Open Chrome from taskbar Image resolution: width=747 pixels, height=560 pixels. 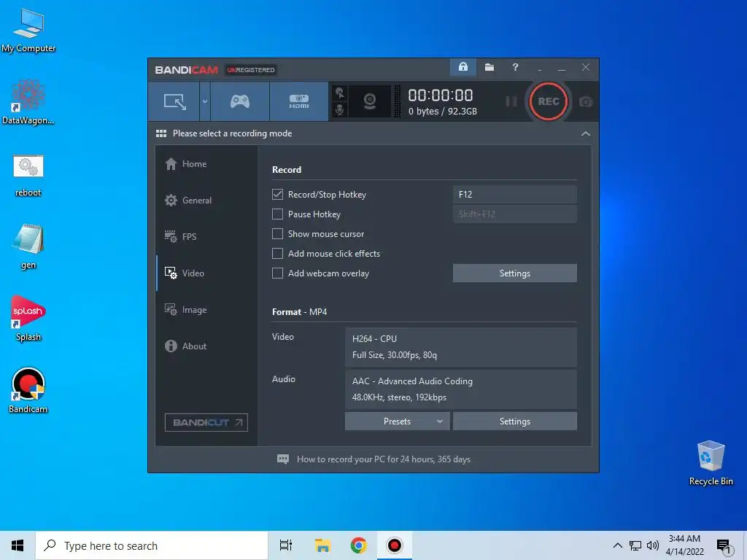click(x=358, y=545)
